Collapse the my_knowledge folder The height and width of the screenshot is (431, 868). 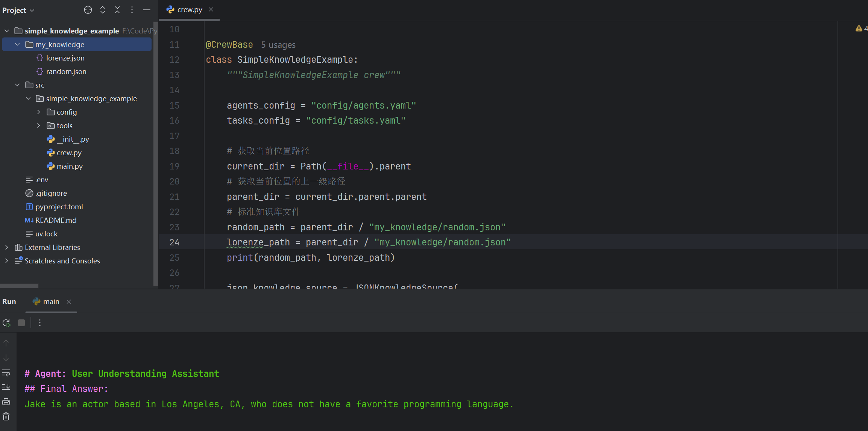tap(17, 44)
